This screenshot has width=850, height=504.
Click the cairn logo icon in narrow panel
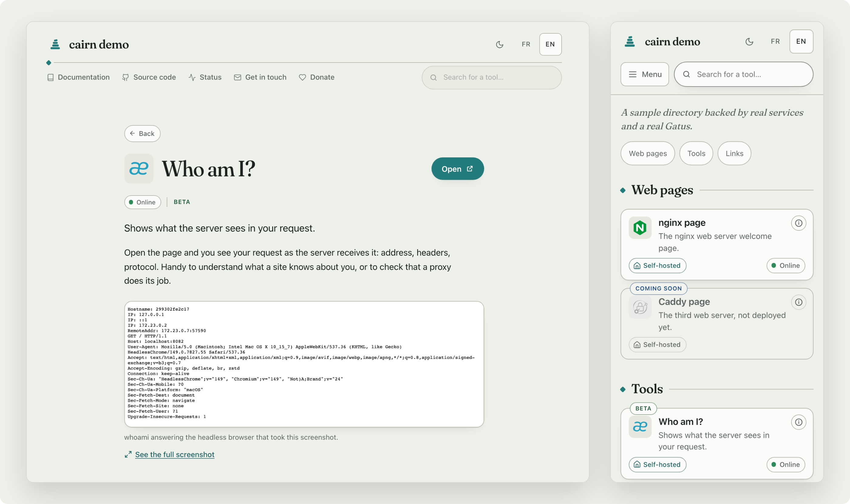630,41
